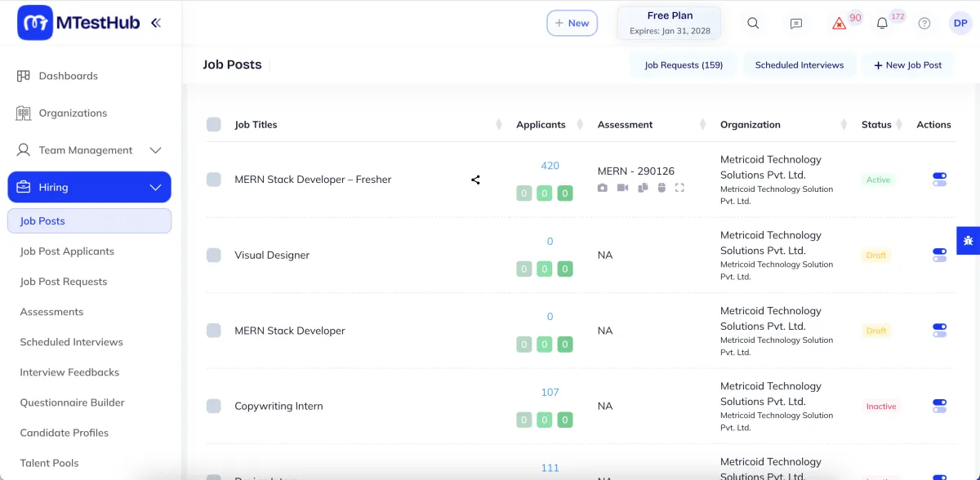
Task: Click the New Job Post button
Action: [x=907, y=65]
